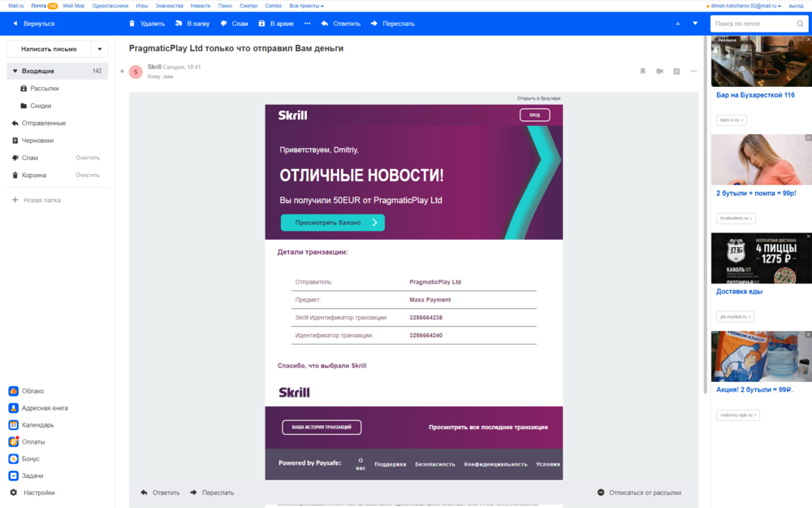Click the video call icon in the header

coord(659,72)
